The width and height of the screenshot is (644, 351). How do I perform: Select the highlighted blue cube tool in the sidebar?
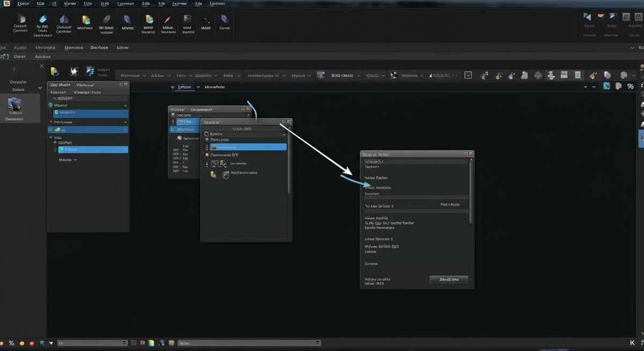(15, 104)
